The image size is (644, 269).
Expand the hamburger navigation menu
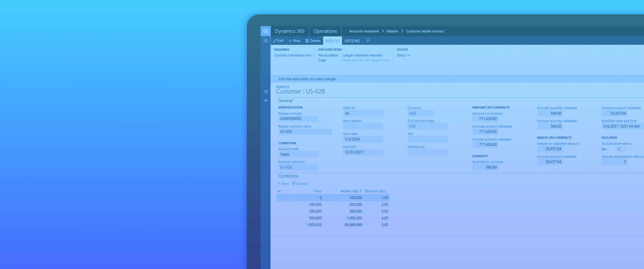(265, 41)
